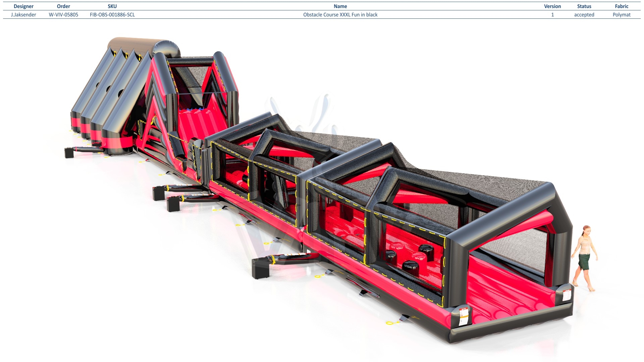Viewport: 644px width, 362px height.
Task: Click the version value 1
Action: (552, 15)
